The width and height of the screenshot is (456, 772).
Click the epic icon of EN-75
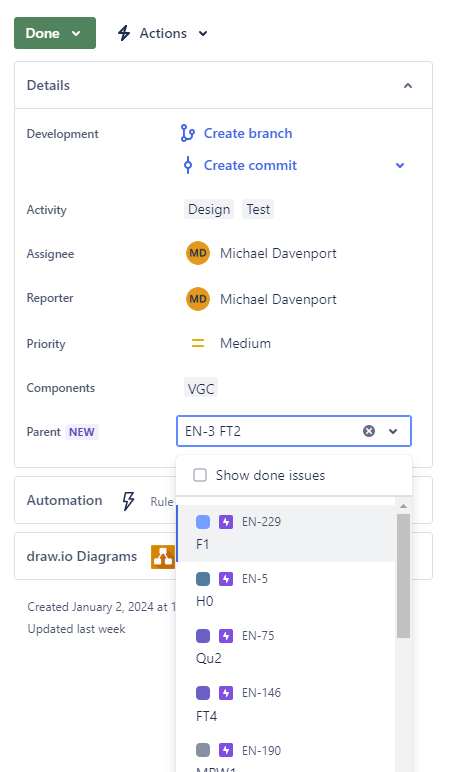(226, 636)
